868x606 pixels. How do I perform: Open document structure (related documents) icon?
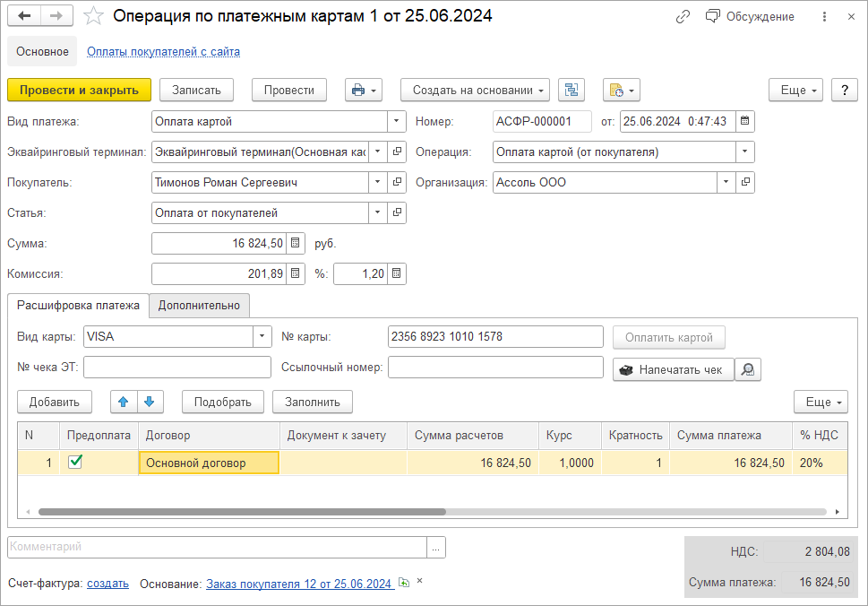(572, 90)
